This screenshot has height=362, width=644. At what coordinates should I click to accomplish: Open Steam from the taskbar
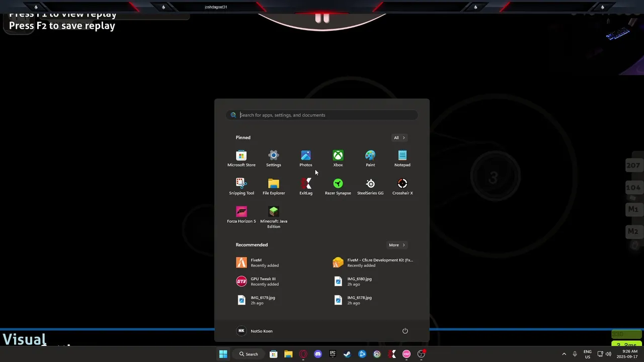(347, 354)
